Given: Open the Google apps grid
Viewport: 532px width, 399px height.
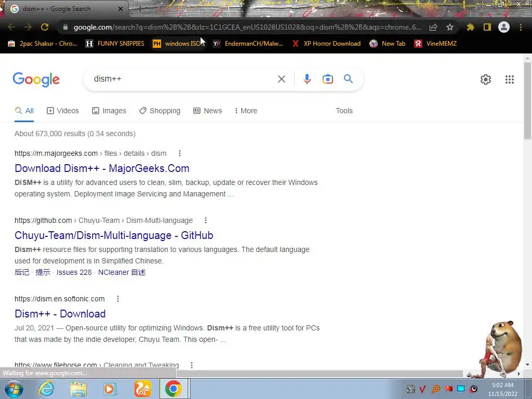Looking at the screenshot, I should (x=510, y=79).
